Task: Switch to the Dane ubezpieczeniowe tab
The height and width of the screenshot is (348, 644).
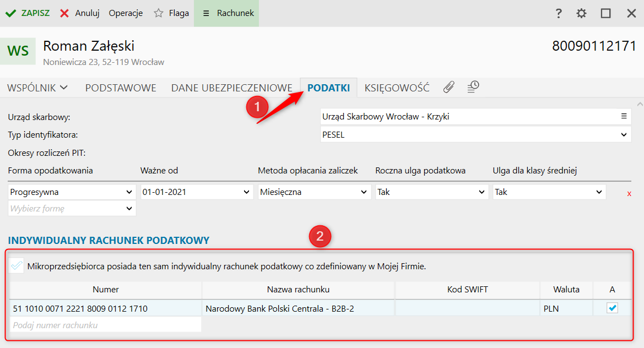Action: [x=231, y=88]
